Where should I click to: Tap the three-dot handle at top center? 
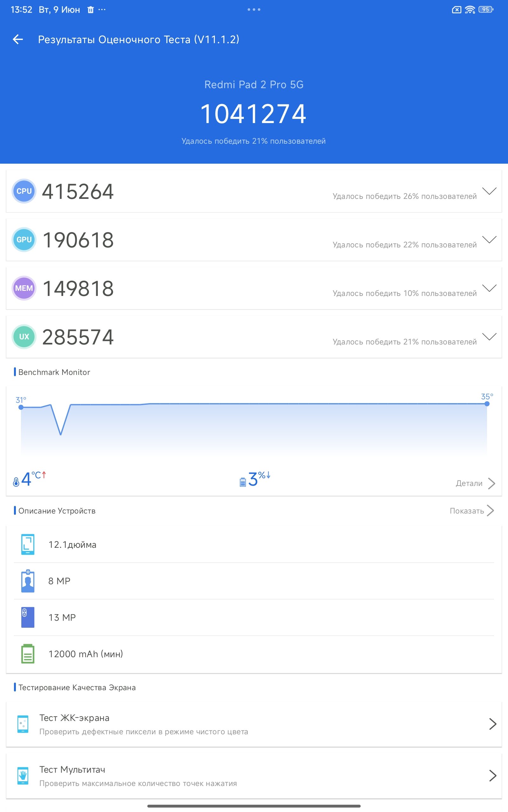[x=254, y=10]
